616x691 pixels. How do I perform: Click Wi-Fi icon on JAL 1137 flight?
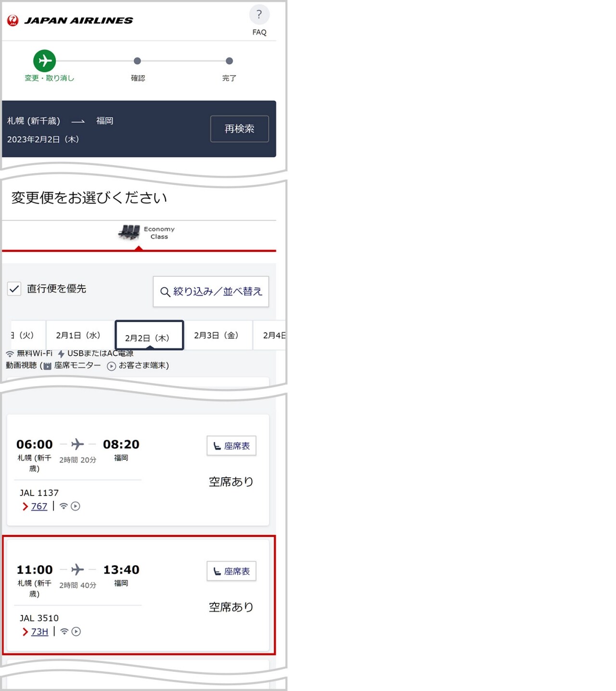pyautogui.click(x=64, y=506)
